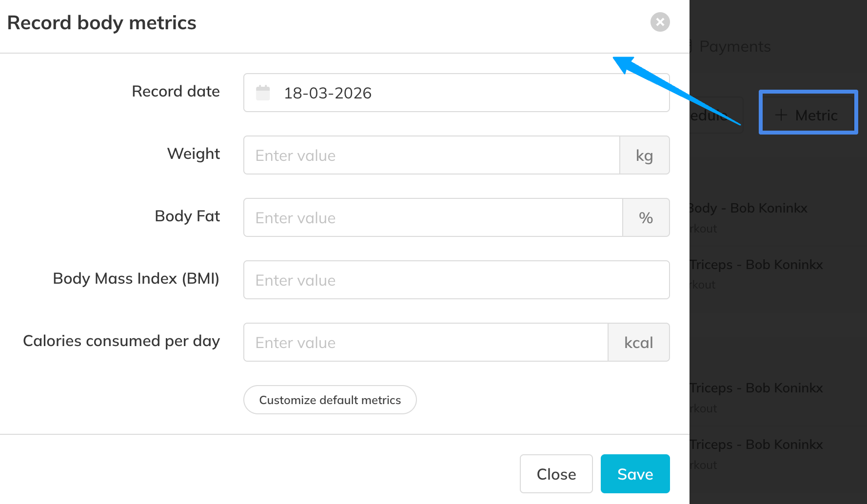
Task: Close the Record body metrics dialog with the X icon
Action: (660, 22)
